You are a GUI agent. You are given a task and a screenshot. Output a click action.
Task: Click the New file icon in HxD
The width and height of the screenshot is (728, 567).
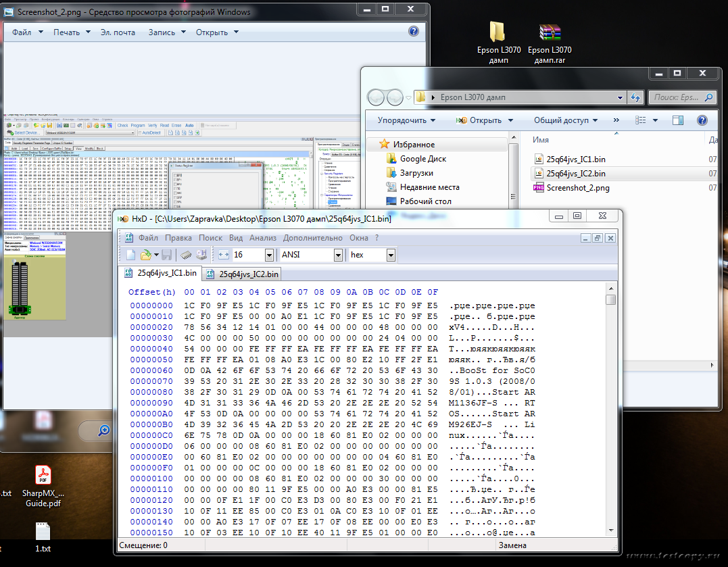(x=131, y=255)
